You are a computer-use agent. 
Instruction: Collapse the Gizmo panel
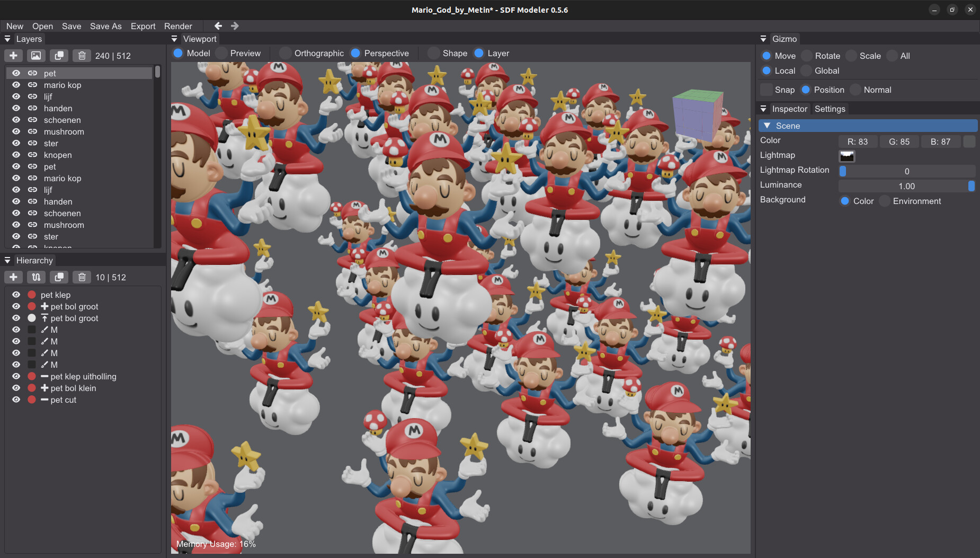763,39
